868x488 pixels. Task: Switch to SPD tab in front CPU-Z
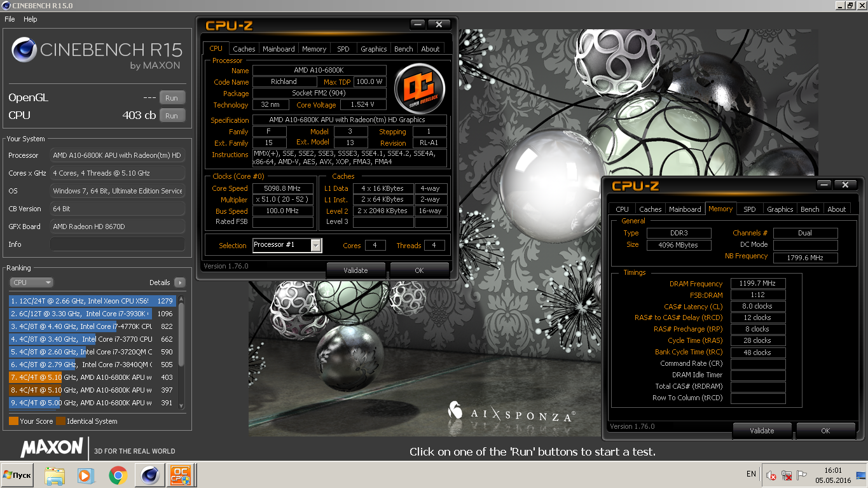point(343,49)
